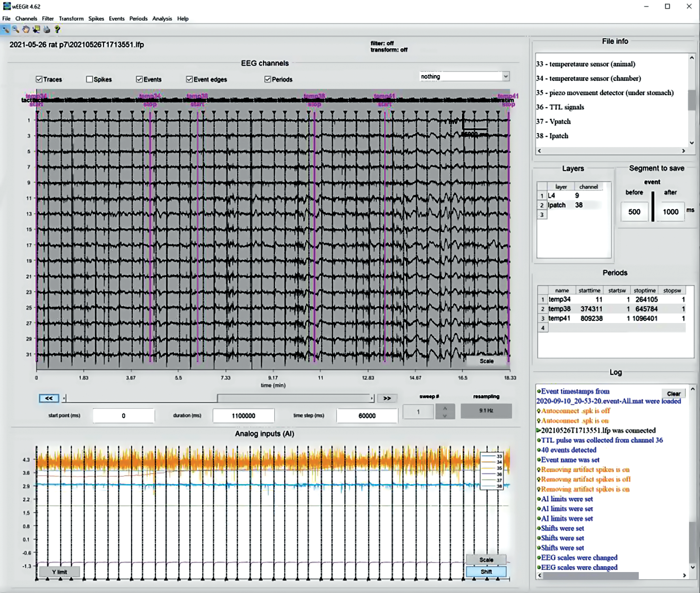Select the zoom in tool
Viewport: 700px width, 593px height.
pyautogui.click(x=6, y=29)
